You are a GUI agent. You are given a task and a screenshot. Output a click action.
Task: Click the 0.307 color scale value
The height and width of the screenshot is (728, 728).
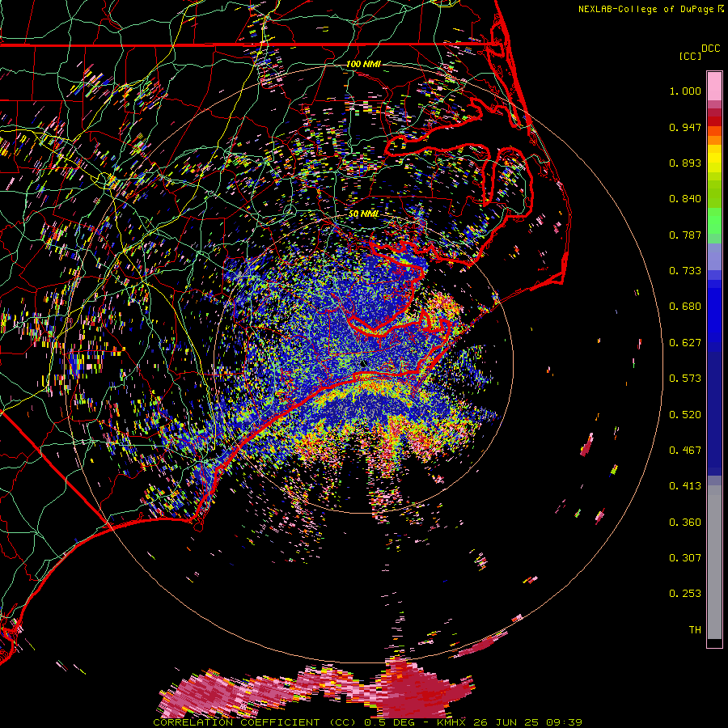point(685,558)
